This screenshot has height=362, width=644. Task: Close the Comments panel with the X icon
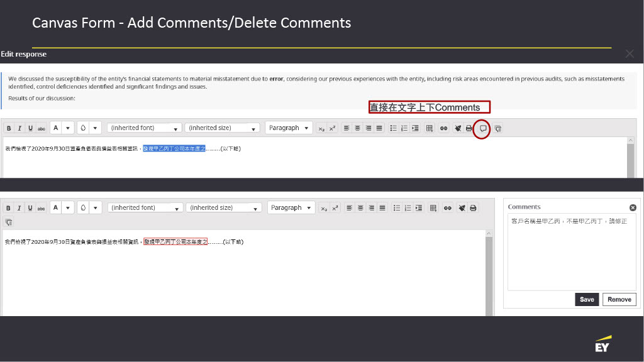(x=633, y=207)
